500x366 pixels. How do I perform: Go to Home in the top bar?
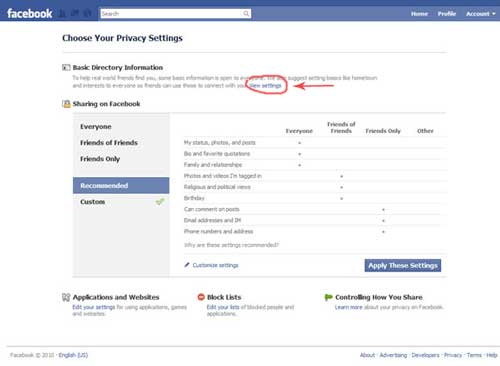click(x=419, y=14)
